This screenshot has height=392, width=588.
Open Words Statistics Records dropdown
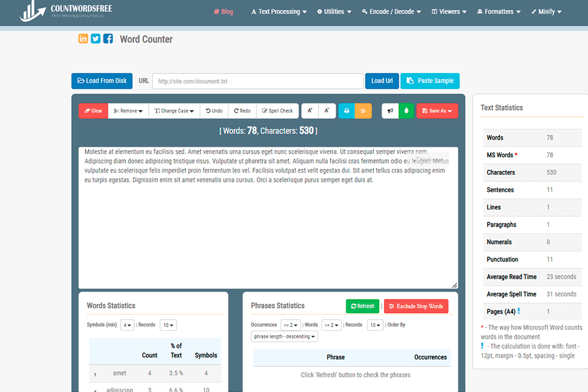(168, 325)
